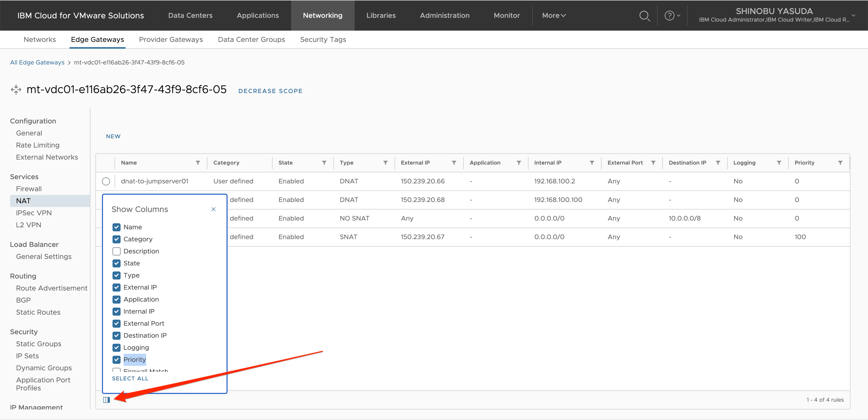Filter the Destination IP column
The height and width of the screenshot is (420, 868).
point(718,163)
